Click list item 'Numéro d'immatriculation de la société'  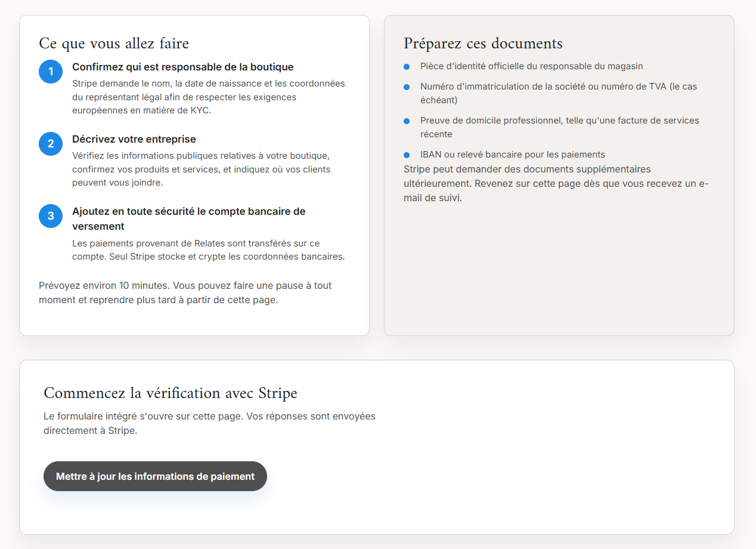click(x=559, y=93)
